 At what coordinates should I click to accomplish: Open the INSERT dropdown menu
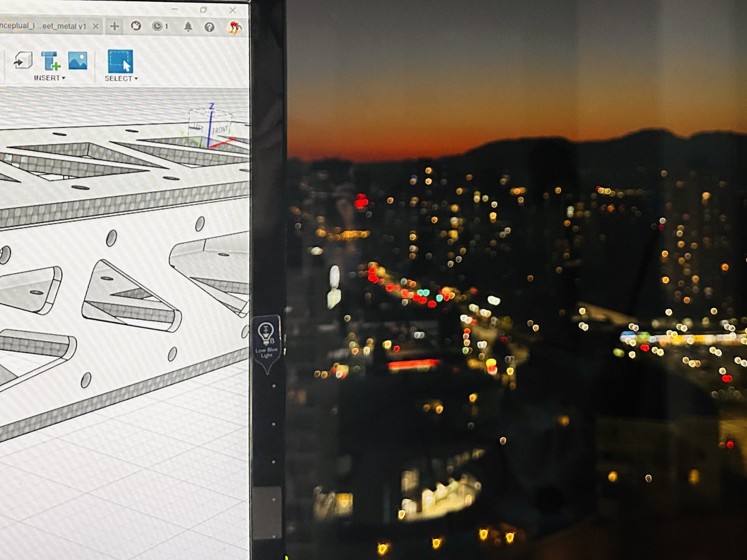[x=49, y=78]
